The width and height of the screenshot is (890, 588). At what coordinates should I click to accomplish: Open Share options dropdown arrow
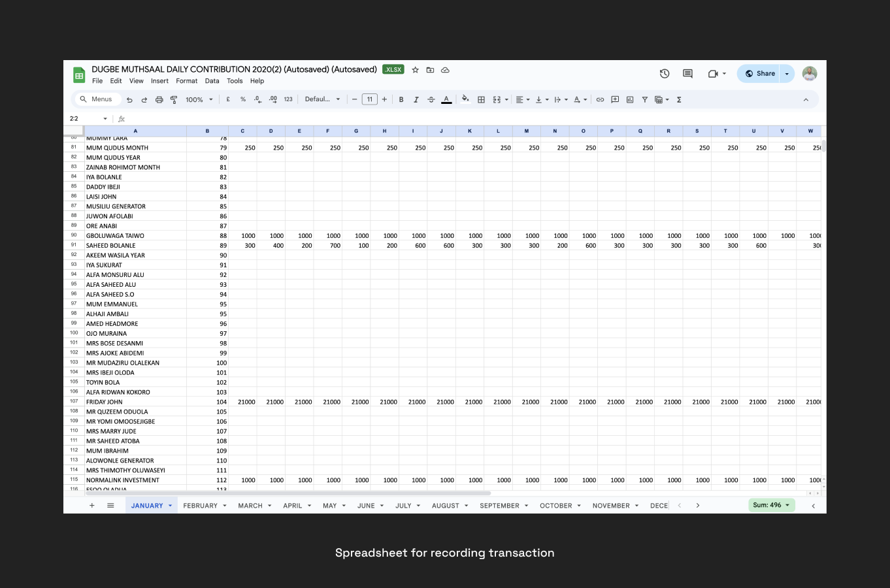click(x=787, y=74)
